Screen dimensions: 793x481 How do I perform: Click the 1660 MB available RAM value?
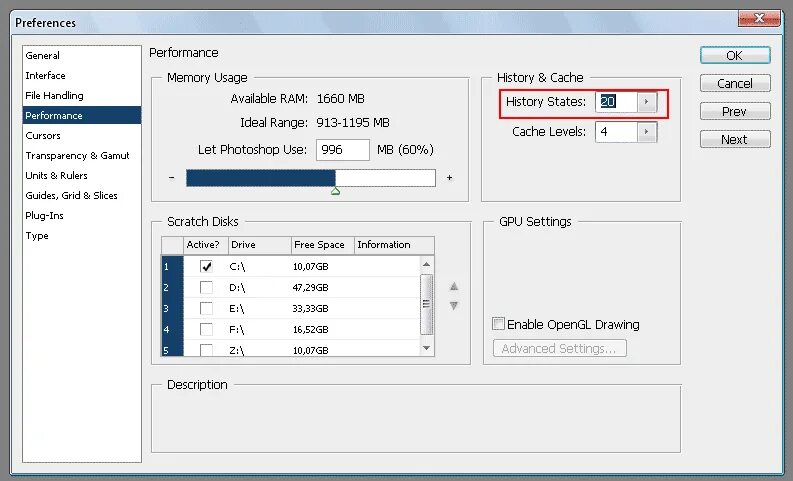coord(341,99)
